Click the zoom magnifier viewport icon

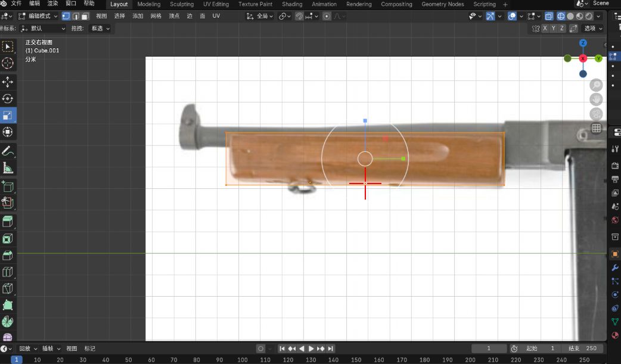[596, 86]
